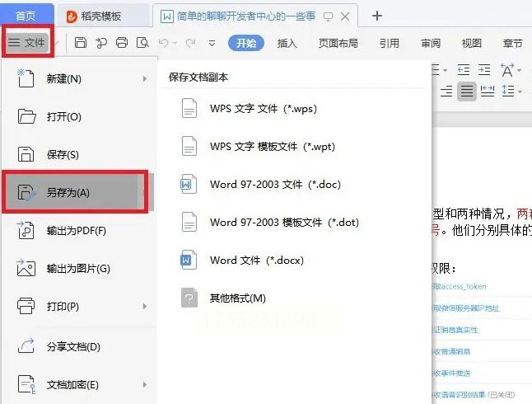Click the print icon in quick toolbar
The image size is (532, 404).
click(122, 43)
